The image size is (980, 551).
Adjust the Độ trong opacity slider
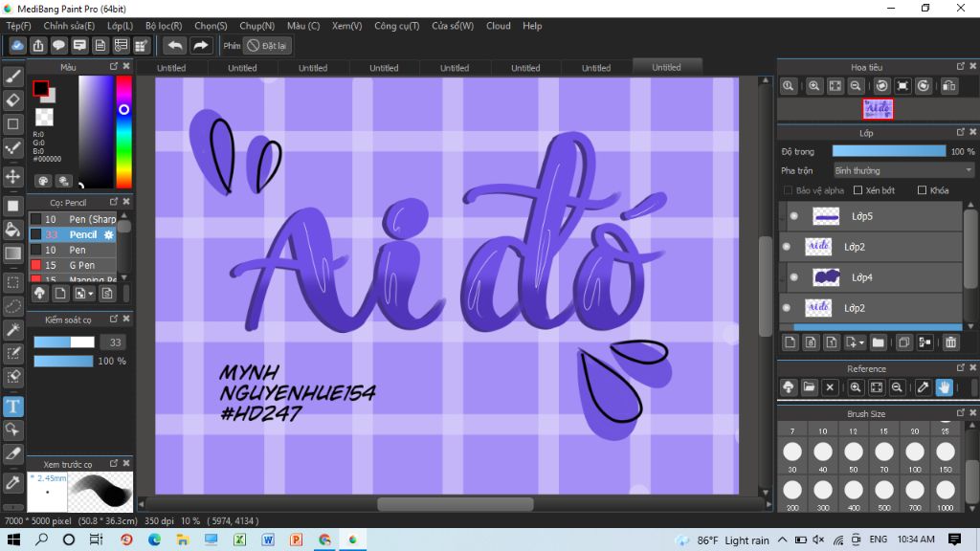coord(889,151)
